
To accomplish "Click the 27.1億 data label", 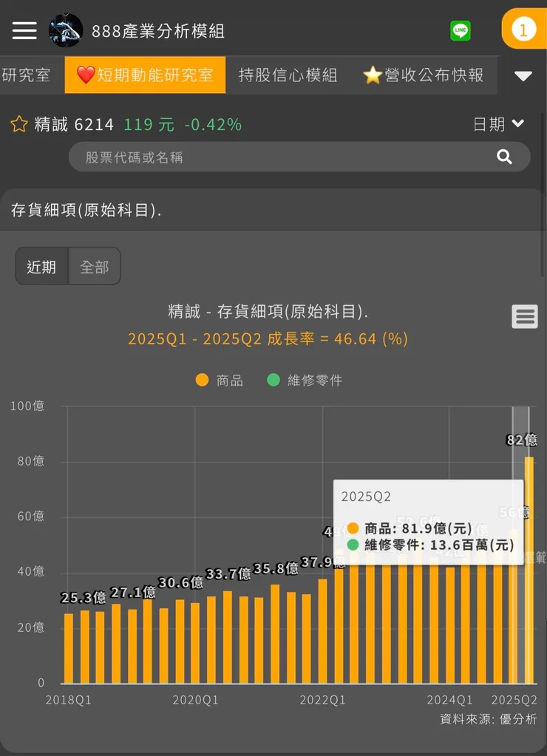I will (132, 592).
